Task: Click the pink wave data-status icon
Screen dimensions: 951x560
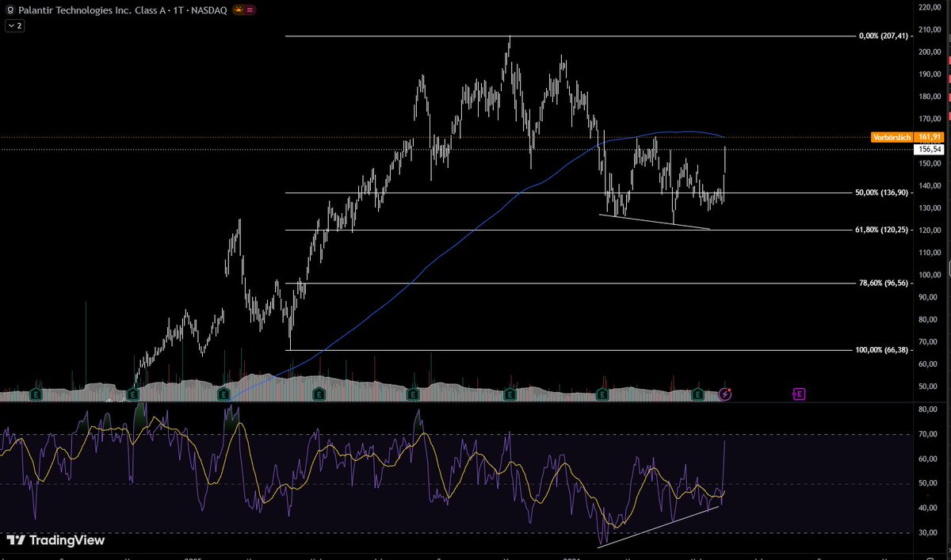Action: tap(250, 11)
